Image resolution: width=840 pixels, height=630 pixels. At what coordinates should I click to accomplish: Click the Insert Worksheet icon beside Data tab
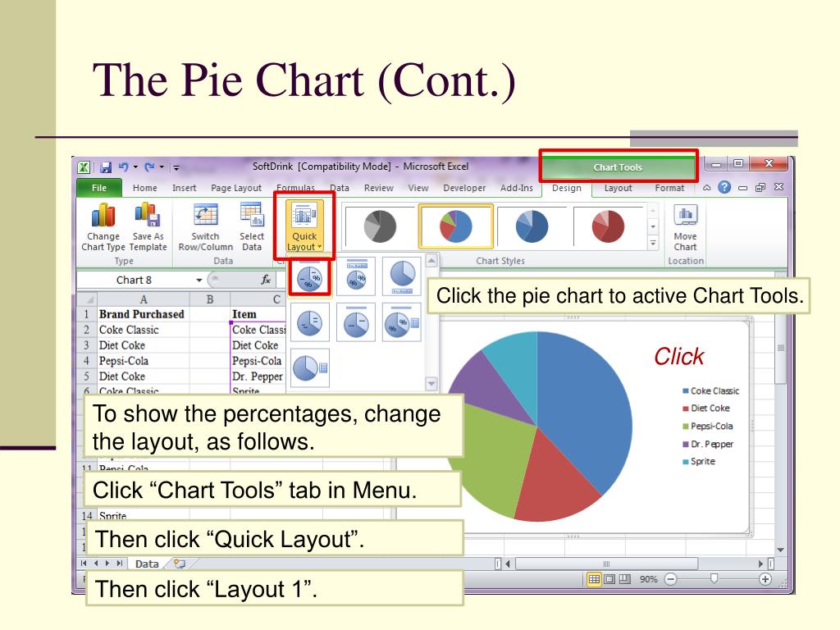[x=180, y=564]
